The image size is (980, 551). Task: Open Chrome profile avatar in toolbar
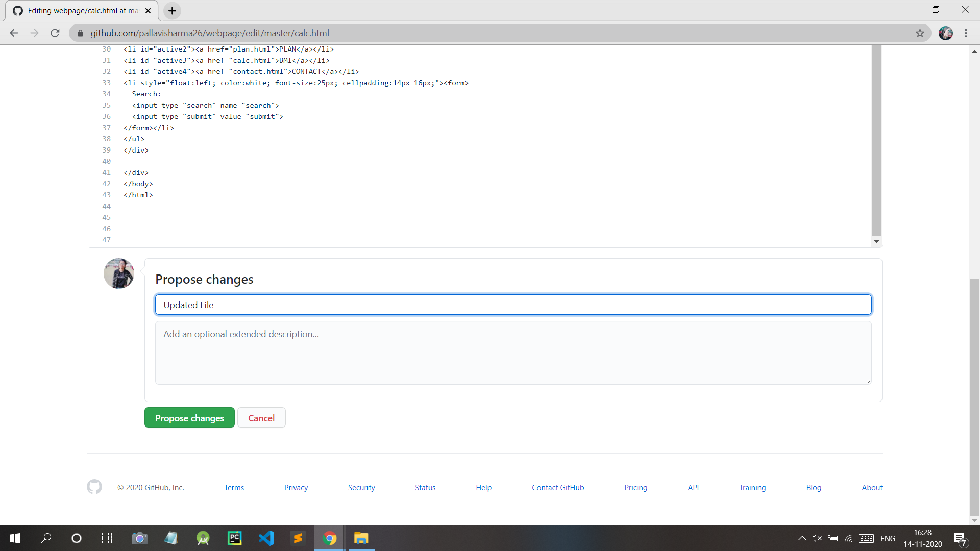pos(945,33)
